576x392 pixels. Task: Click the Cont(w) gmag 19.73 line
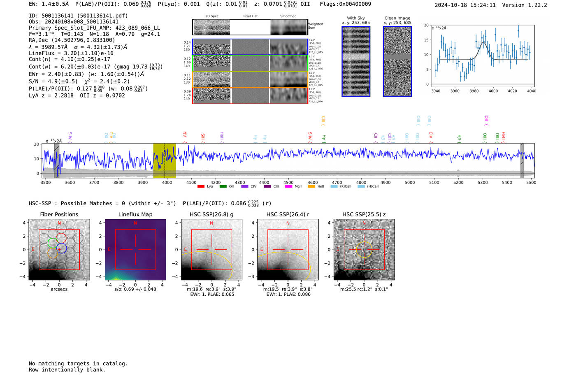95,67
